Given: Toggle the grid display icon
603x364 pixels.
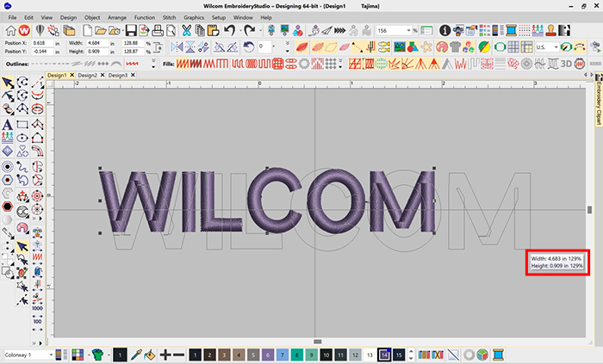Looking at the screenshot, I should (x=513, y=47).
